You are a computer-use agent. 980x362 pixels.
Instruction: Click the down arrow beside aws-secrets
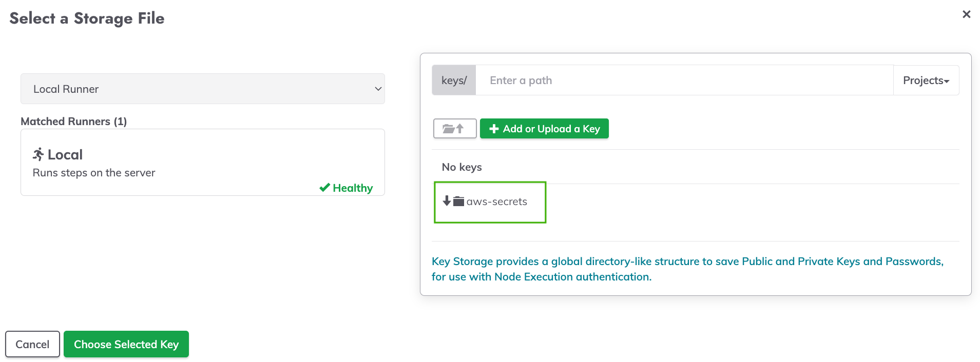(x=447, y=201)
